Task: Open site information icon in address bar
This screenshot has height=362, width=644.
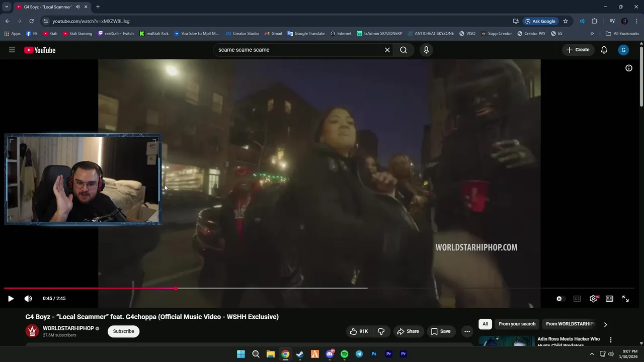Action: (46, 21)
